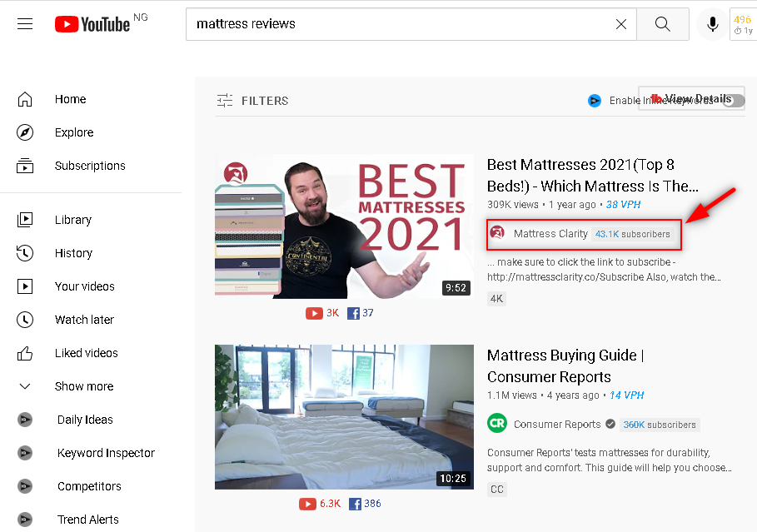Click the 496 extension counter badge
This screenshot has height=532, width=757.
point(743,24)
